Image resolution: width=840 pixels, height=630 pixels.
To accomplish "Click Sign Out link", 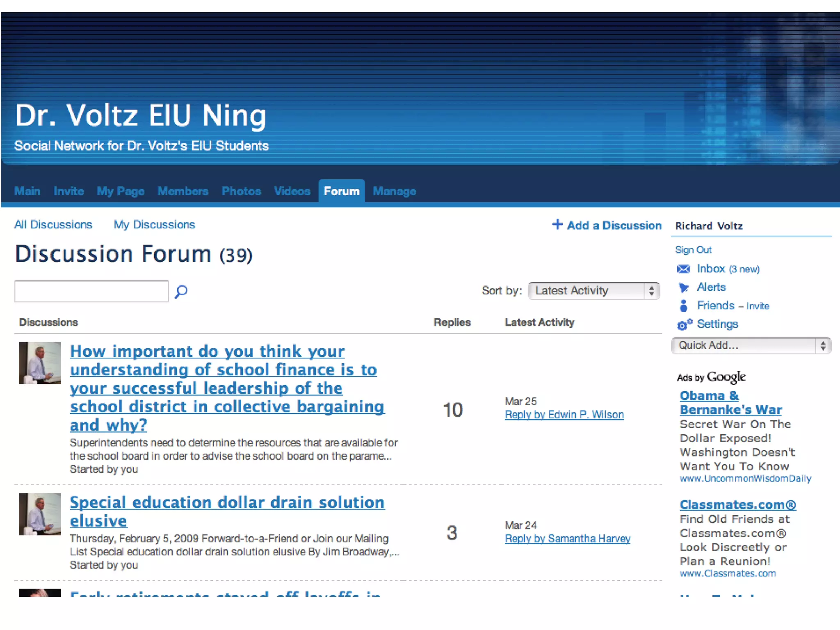I will [693, 250].
